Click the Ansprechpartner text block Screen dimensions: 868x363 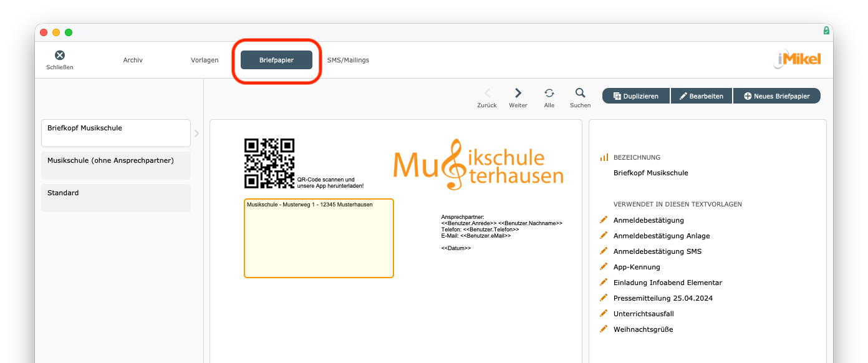[x=501, y=226]
